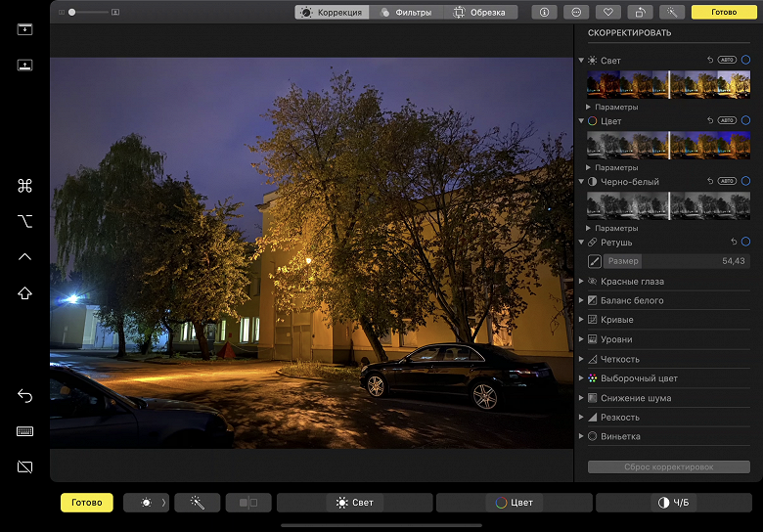763x532 pixels.
Task: Expand Параметры under Цвет
Action: [588, 167]
